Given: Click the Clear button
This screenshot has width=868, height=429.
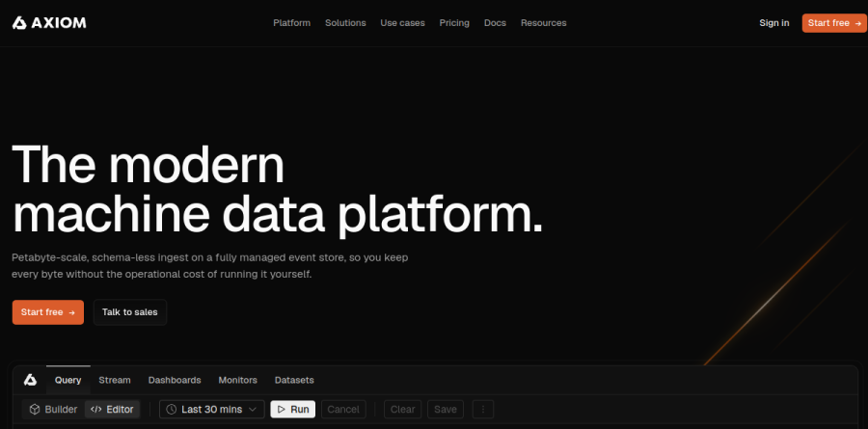Looking at the screenshot, I should pos(402,409).
